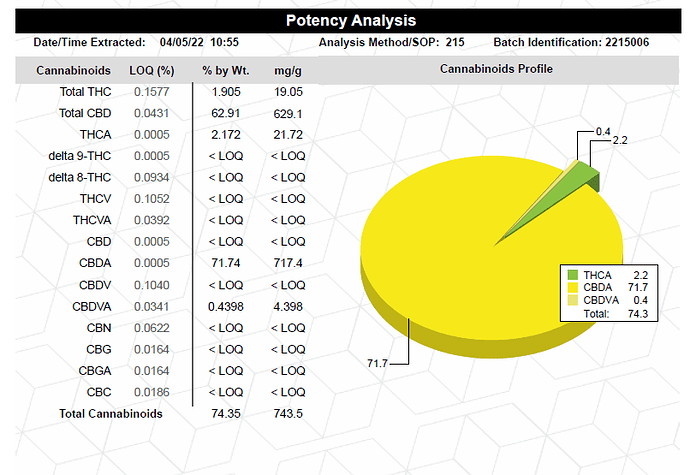Select the Total THC row label
The width and height of the screenshot is (690, 475).
85,92
